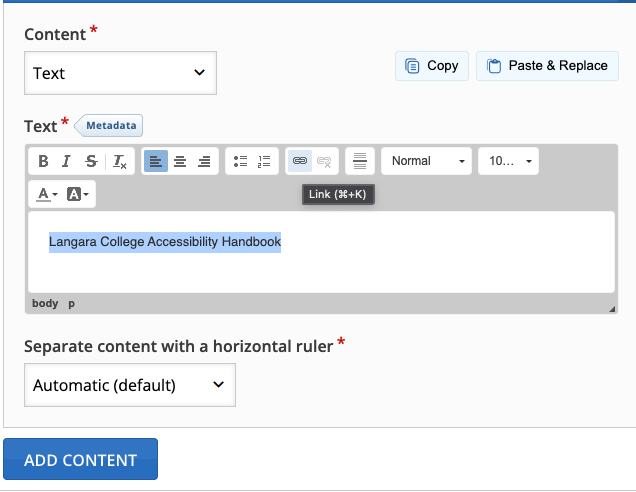The image size is (636, 492).
Task: Click the Unlink icon
Action: [324, 161]
